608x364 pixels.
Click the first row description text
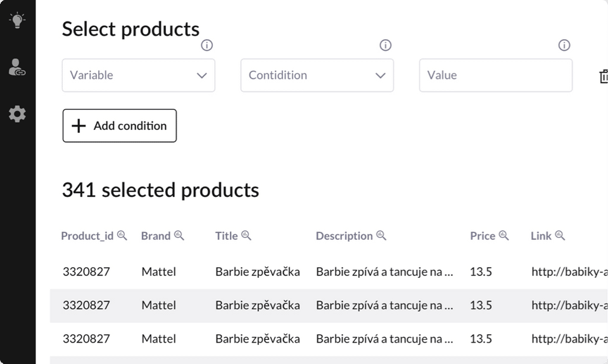(x=384, y=272)
